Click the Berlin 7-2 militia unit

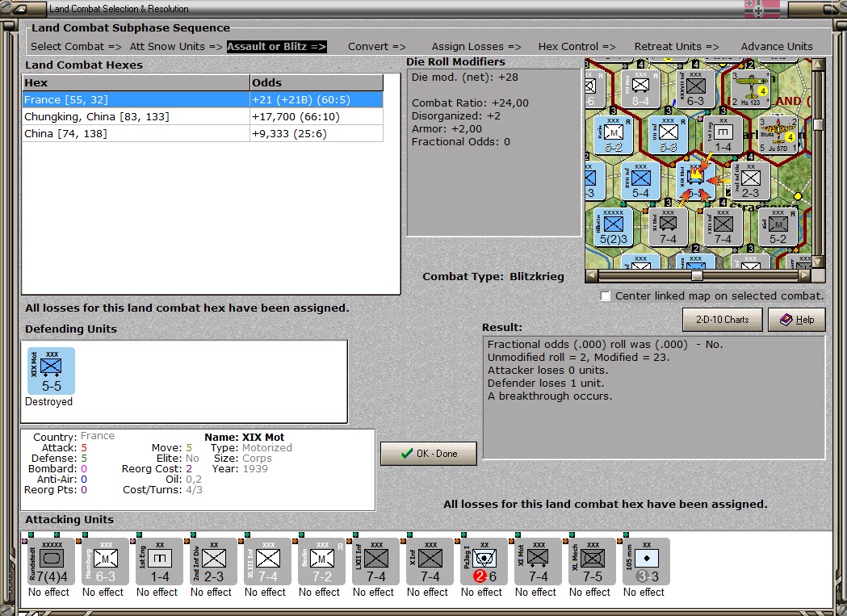pos(321,561)
